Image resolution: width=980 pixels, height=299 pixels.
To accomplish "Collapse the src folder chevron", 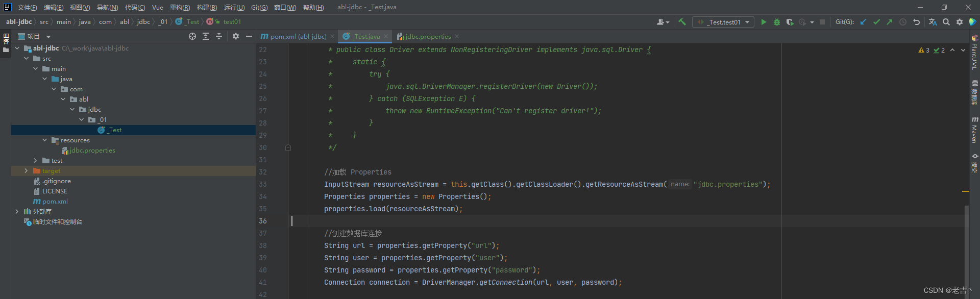I will coord(27,59).
